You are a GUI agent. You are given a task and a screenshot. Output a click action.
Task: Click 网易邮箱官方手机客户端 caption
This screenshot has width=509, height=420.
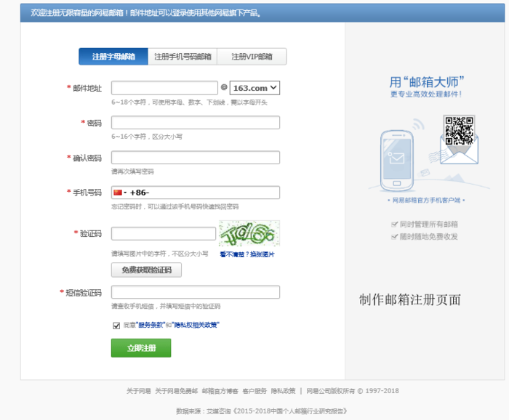point(426,200)
